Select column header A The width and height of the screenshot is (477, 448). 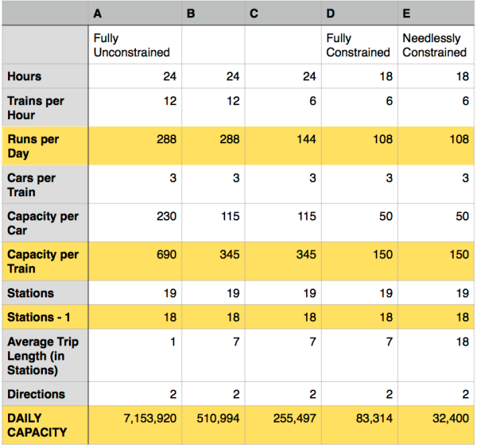[x=135, y=14]
